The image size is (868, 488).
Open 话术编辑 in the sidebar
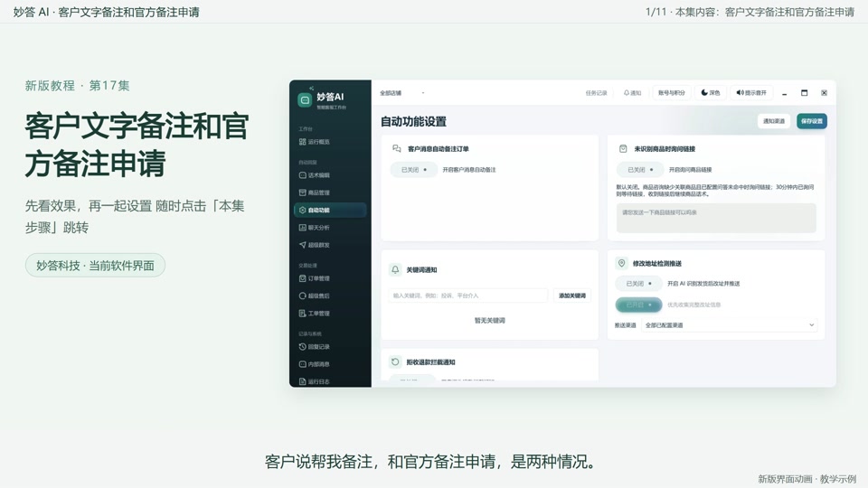coord(315,174)
